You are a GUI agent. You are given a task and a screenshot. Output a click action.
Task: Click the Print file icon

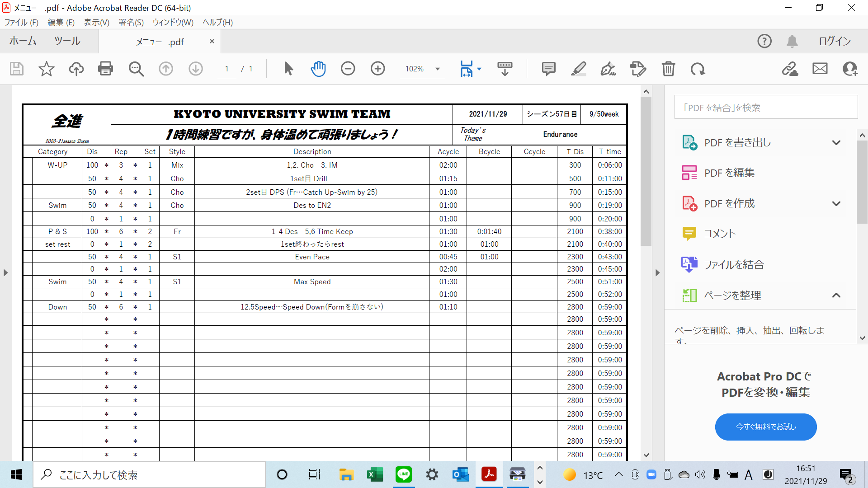click(x=105, y=69)
